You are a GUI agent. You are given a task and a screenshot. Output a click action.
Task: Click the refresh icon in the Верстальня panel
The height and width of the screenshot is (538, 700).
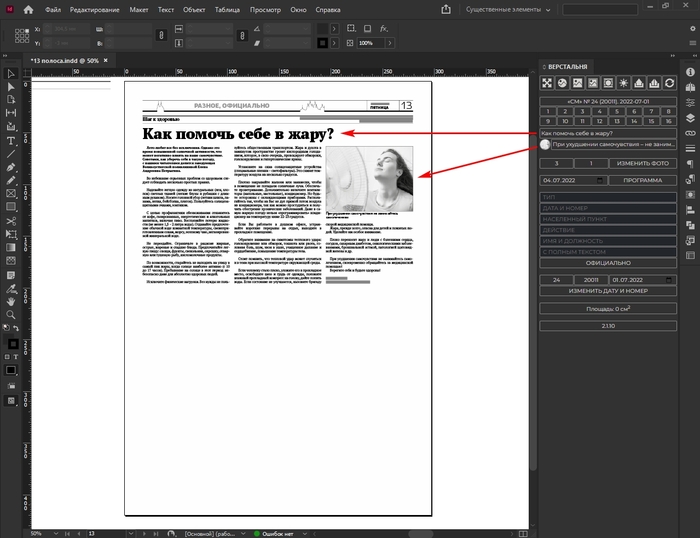pyautogui.click(x=669, y=82)
